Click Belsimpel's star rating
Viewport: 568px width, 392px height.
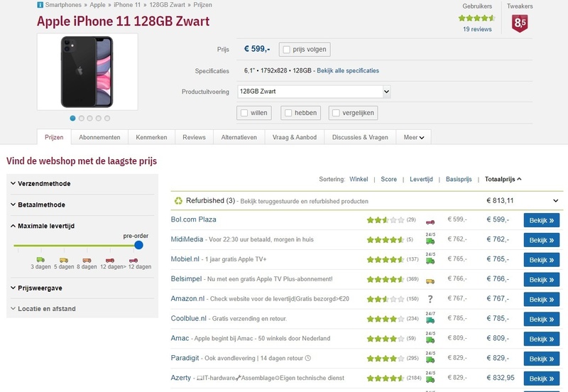pyautogui.click(x=386, y=279)
